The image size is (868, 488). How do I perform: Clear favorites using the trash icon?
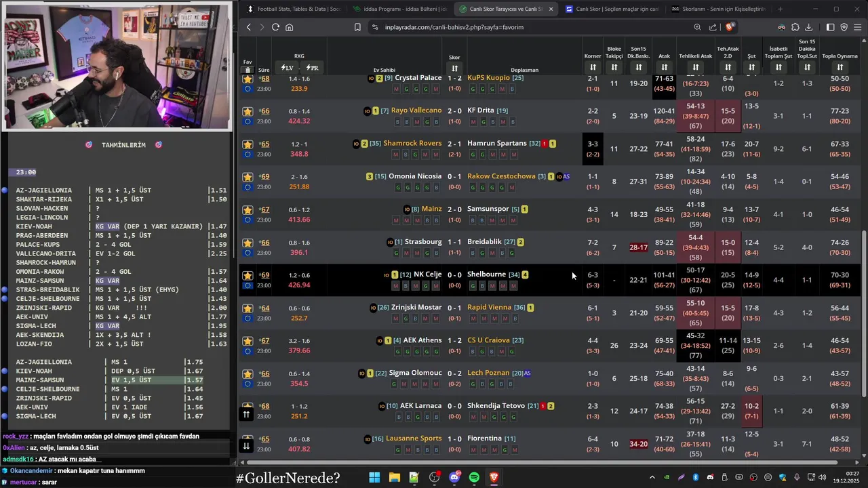coord(248,70)
